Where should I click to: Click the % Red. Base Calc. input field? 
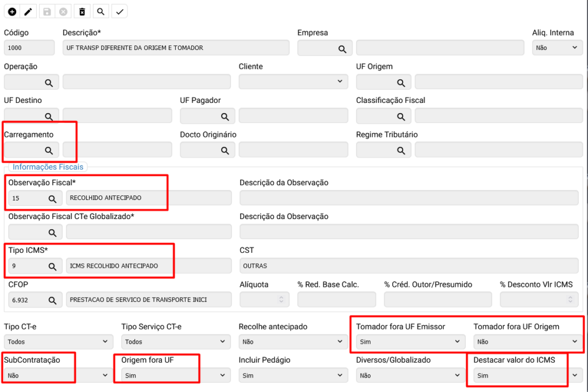(336, 299)
